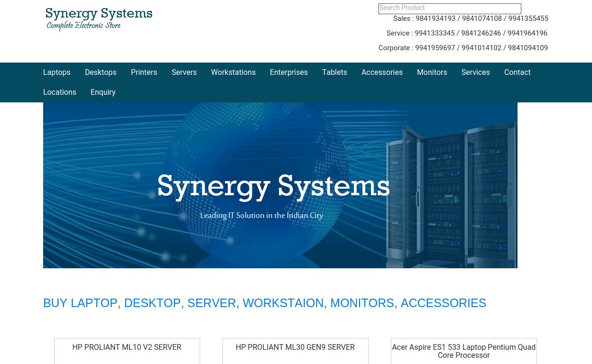Open the Desktops menu

(x=101, y=73)
